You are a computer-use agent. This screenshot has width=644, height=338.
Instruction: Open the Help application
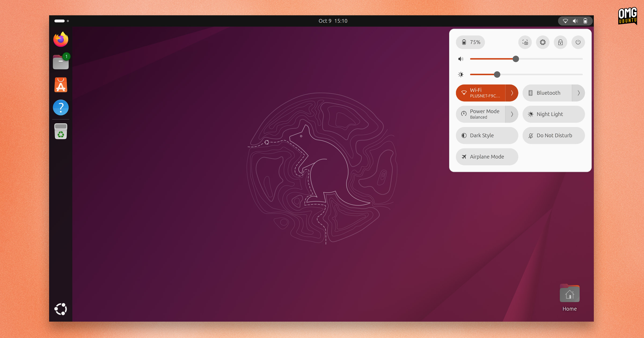61,108
